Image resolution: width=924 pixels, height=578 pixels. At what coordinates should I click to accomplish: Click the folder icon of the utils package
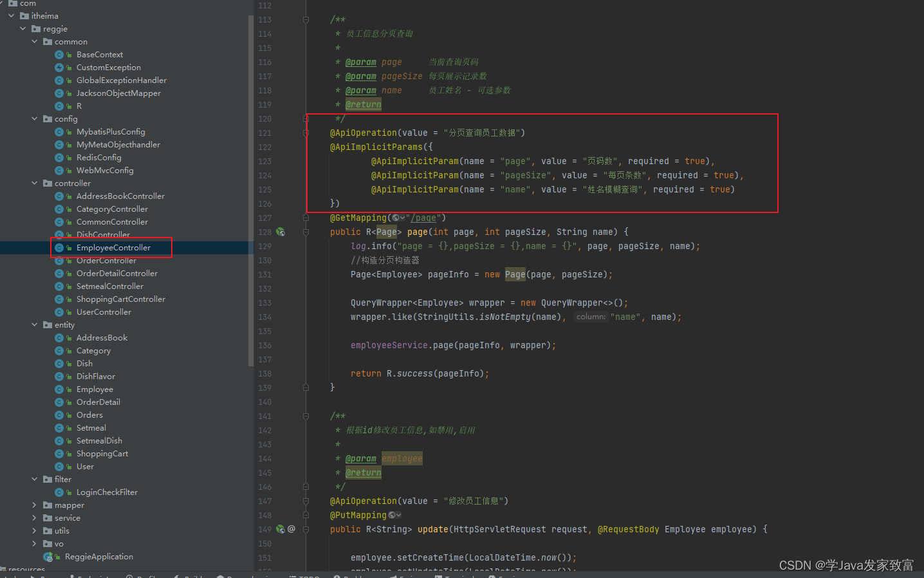click(48, 531)
